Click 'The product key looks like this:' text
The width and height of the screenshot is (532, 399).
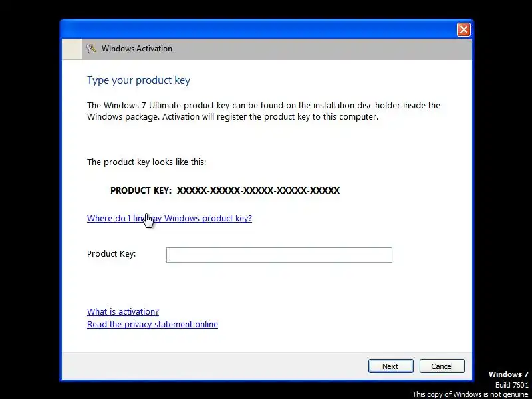click(x=146, y=162)
